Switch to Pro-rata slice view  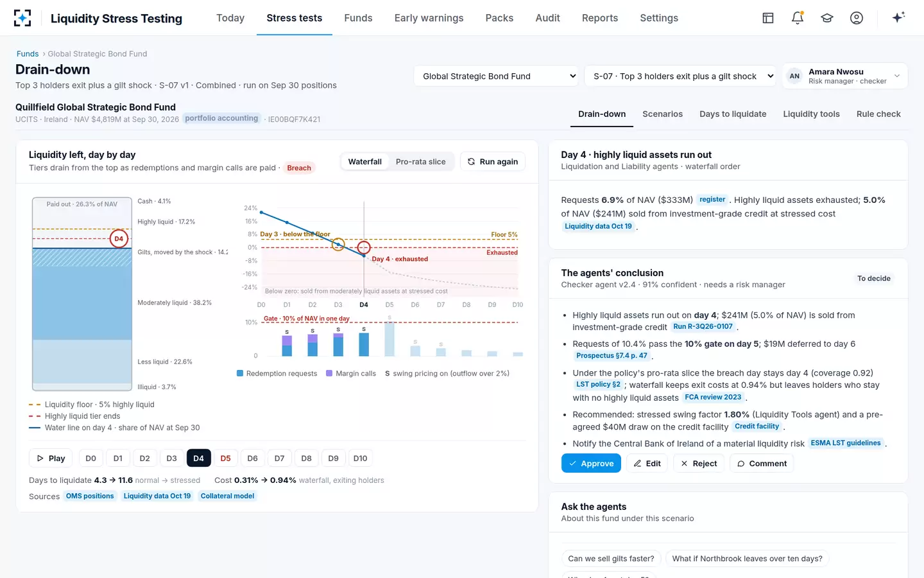pyautogui.click(x=420, y=162)
